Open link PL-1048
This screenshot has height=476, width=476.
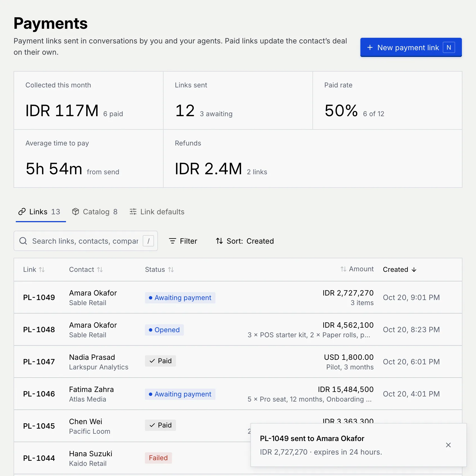pyautogui.click(x=39, y=330)
